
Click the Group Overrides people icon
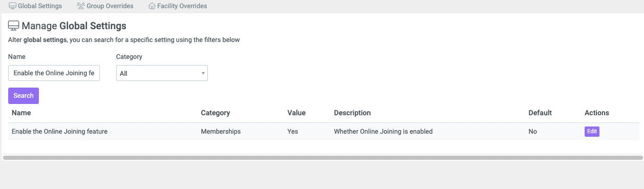[x=80, y=6]
